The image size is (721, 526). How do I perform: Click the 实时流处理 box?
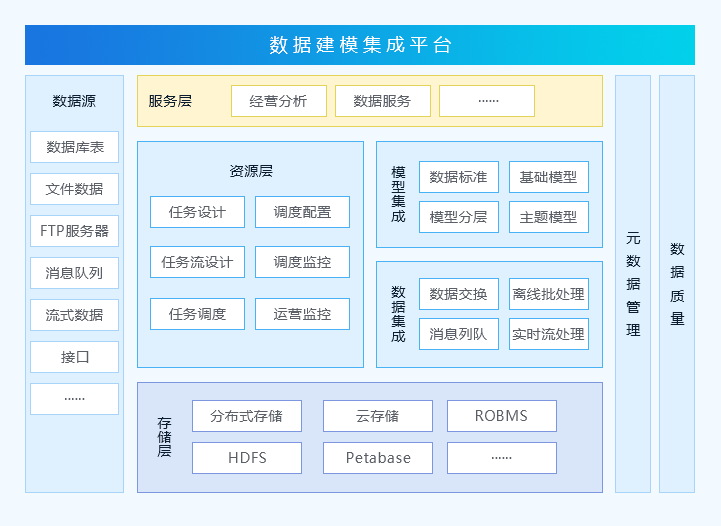pyautogui.click(x=549, y=334)
